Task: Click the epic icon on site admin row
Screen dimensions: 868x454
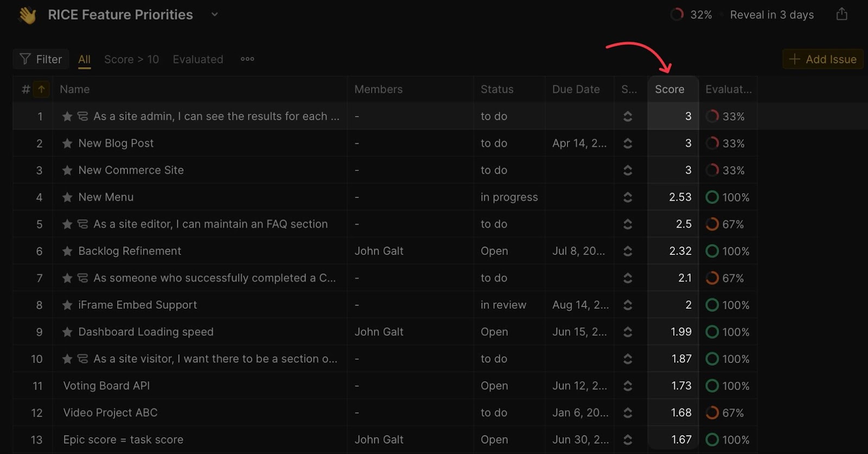Action: [x=82, y=117]
